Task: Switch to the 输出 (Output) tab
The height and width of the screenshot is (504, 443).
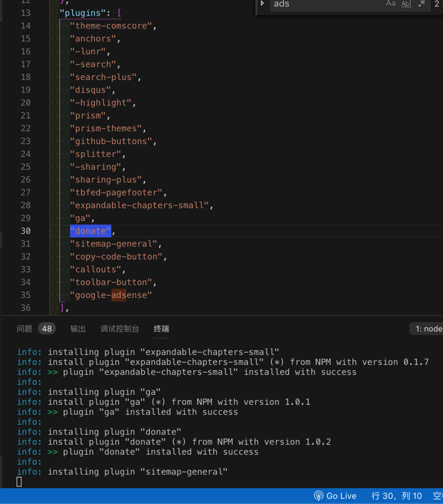Action: 78,329
